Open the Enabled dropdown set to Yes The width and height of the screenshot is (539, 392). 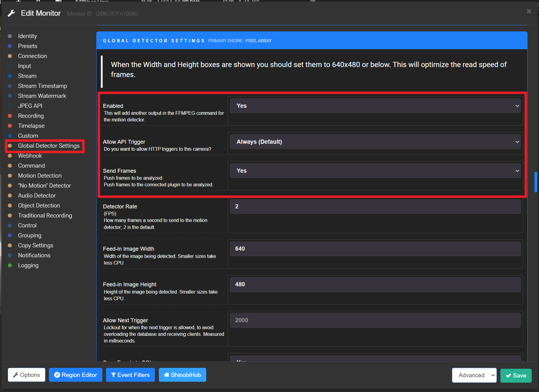375,106
